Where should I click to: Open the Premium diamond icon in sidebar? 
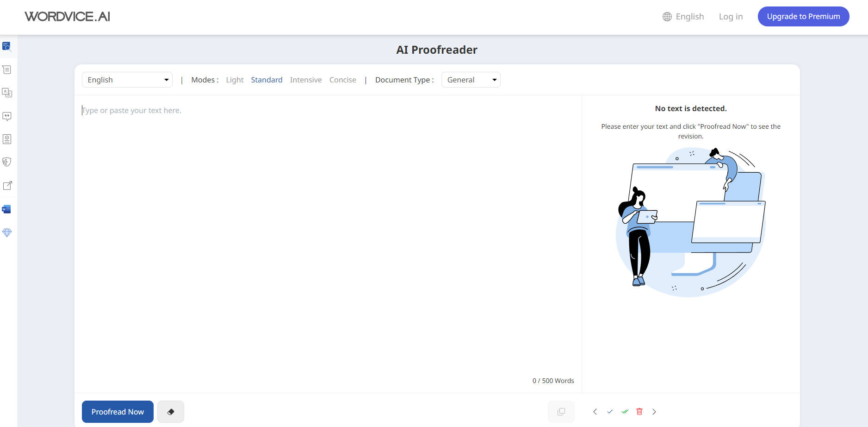coord(7,232)
